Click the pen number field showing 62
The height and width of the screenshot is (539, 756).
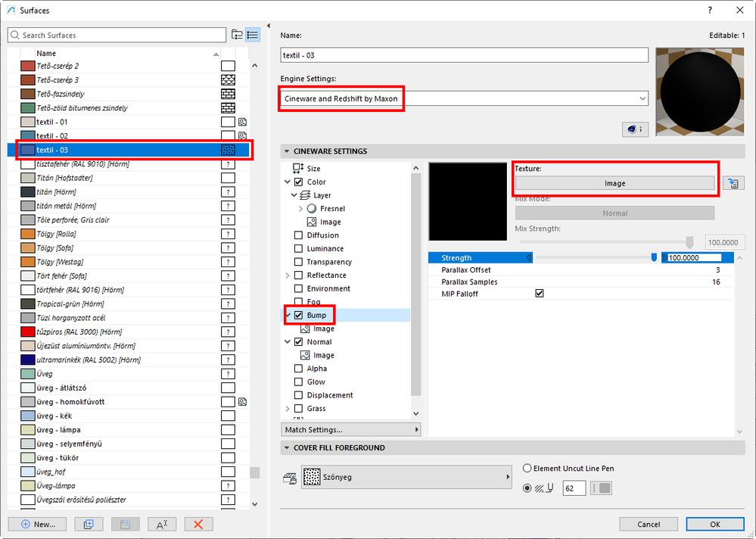tap(574, 488)
